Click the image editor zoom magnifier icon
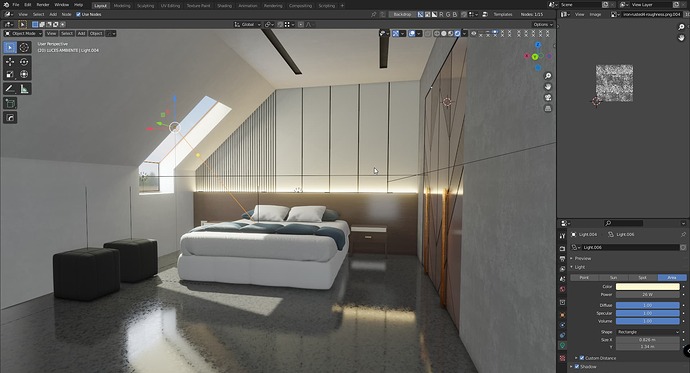Viewport: 690px width, 373px height. point(681,27)
